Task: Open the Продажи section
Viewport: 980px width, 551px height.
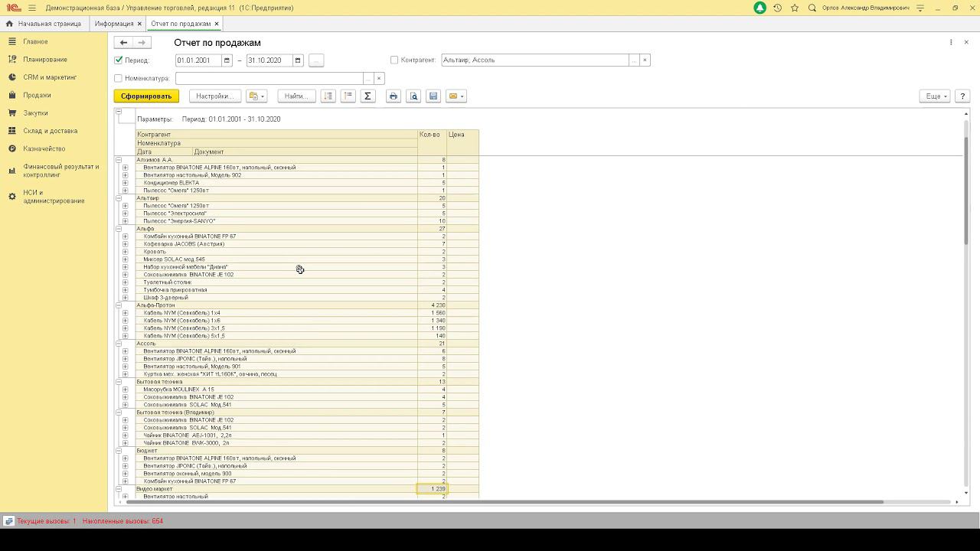Action: coord(37,96)
